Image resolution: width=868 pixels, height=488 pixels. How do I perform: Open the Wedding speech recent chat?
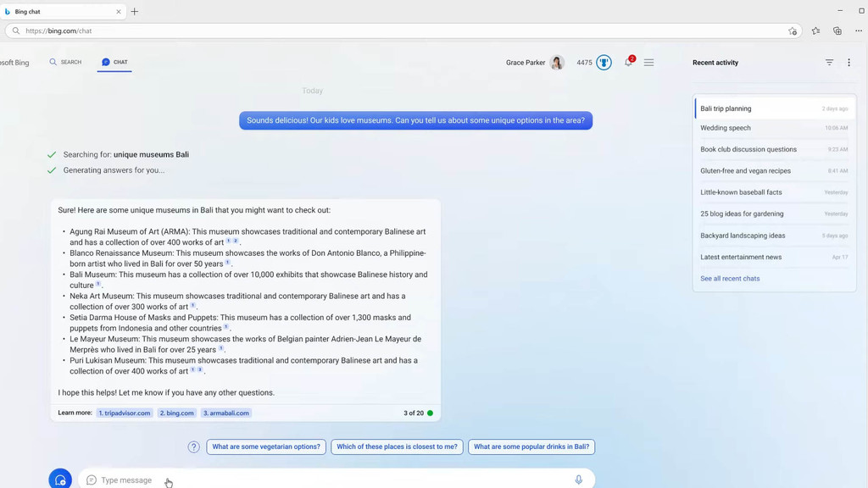(x=726, y=128)
